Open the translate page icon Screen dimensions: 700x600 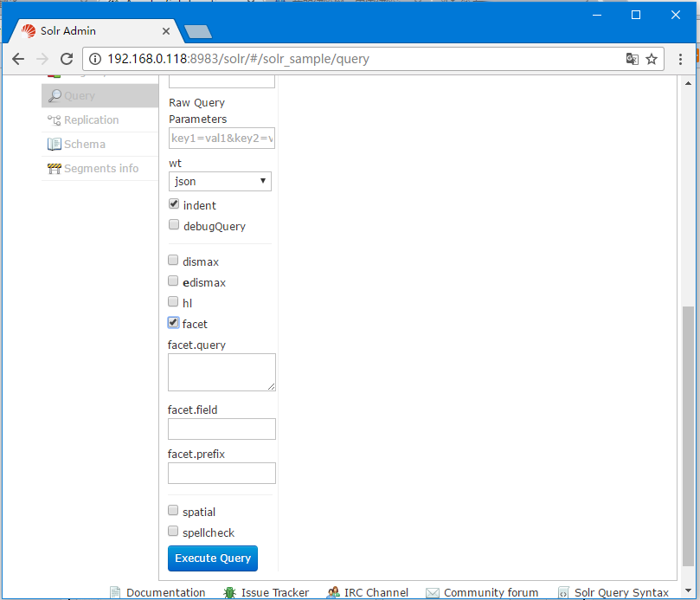pyautogui.click(x=632, y=59)
